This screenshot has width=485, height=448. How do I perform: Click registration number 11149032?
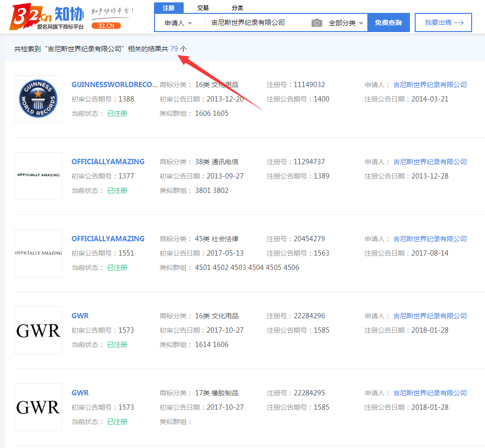click(x=309, y=85)
